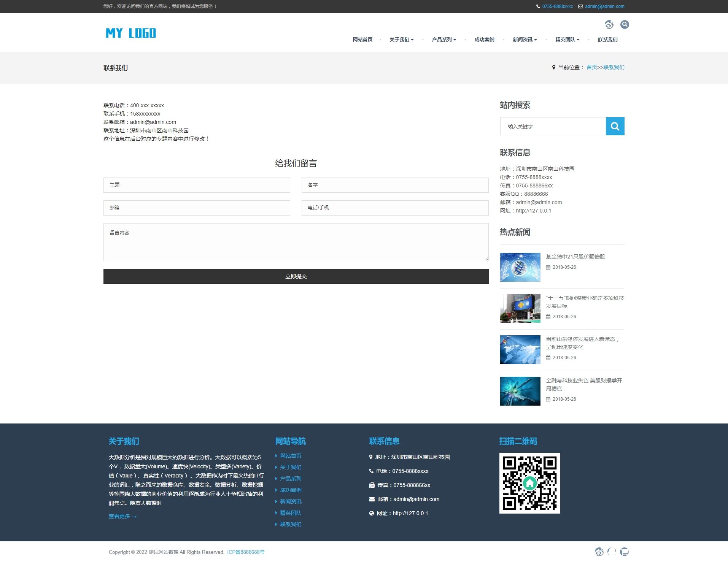Click the 主题 input field
The height and width of the screenshot is (563, 728).
tap(197, 185)
